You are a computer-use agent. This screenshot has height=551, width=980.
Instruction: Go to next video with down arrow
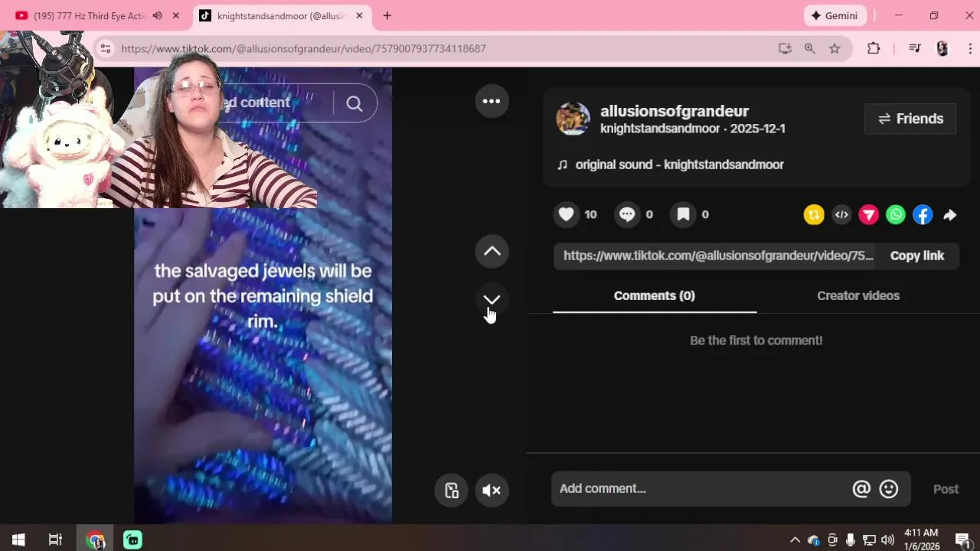pyautogui.click(x=492, y=299)
